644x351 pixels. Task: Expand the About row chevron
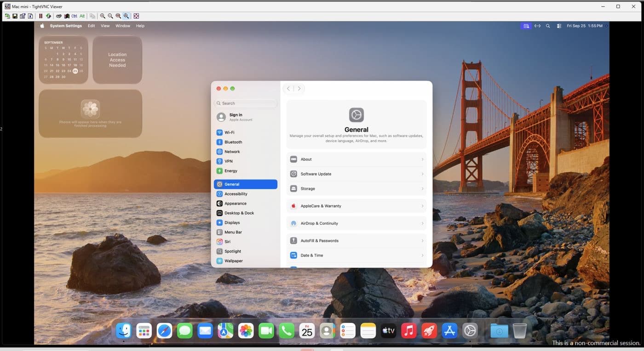422,159
